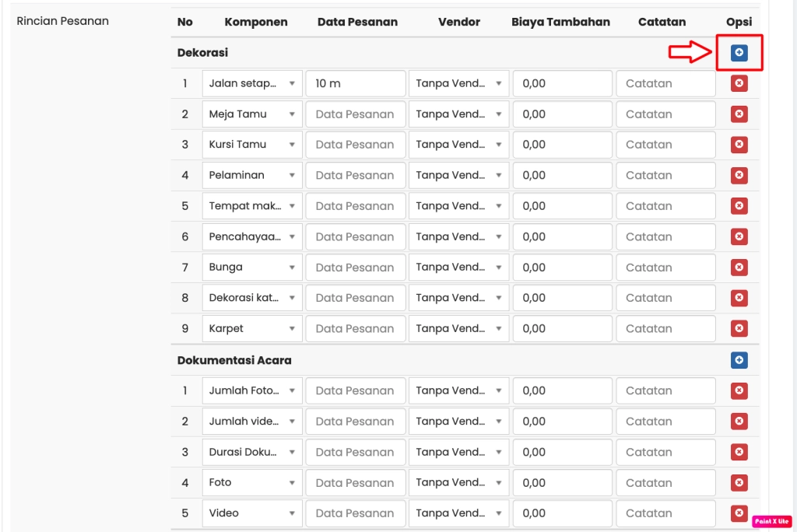The height and width of the screenshot is (532, 797).
Task: Remove the Jumlah Foto row
Action: (739, 390)
